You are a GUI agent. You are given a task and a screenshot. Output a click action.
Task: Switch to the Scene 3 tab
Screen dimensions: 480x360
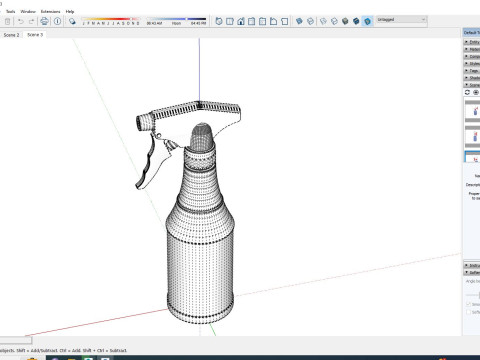(35, 35)
